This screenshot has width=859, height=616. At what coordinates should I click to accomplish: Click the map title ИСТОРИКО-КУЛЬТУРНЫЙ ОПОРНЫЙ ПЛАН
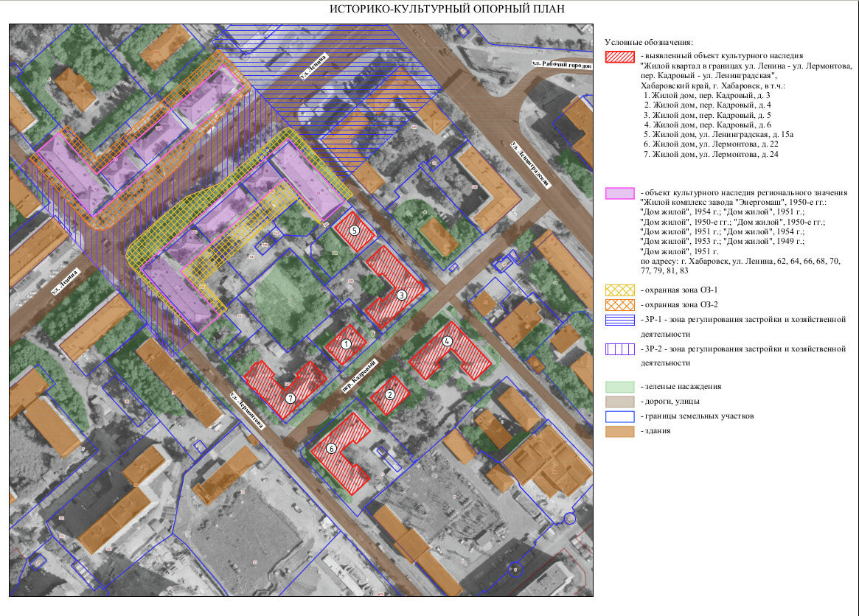(x=447, y=10)
